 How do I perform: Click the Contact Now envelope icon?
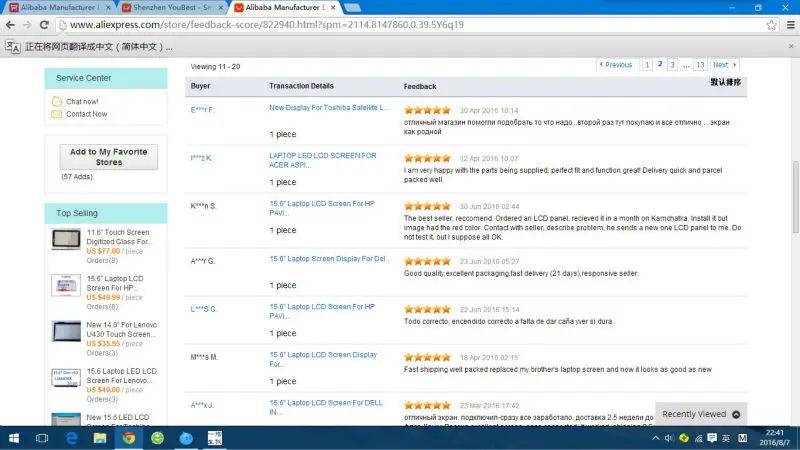(x=57, y=114)
